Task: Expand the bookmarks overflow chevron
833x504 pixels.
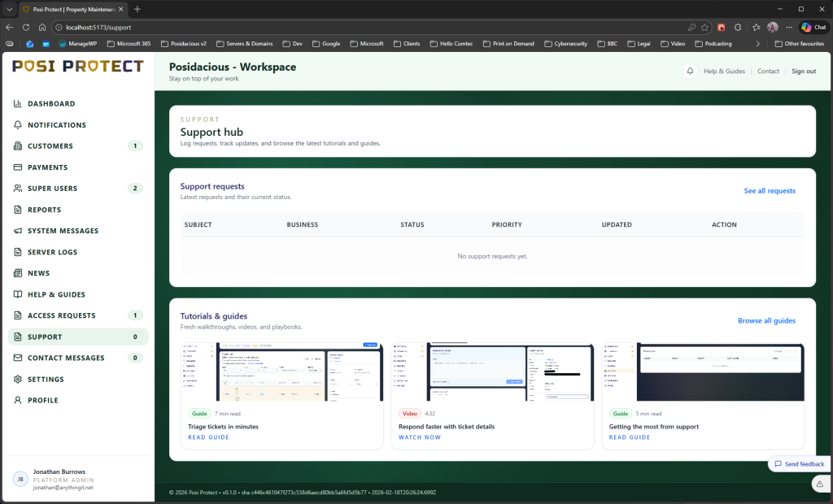Action: 758,44
